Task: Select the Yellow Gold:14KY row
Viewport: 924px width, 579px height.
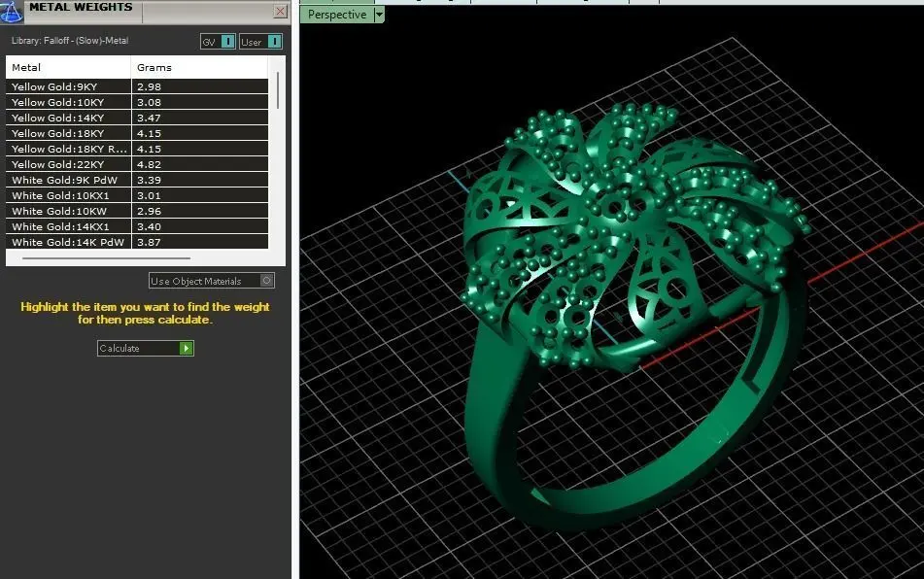Action: (x=137, y=118)
